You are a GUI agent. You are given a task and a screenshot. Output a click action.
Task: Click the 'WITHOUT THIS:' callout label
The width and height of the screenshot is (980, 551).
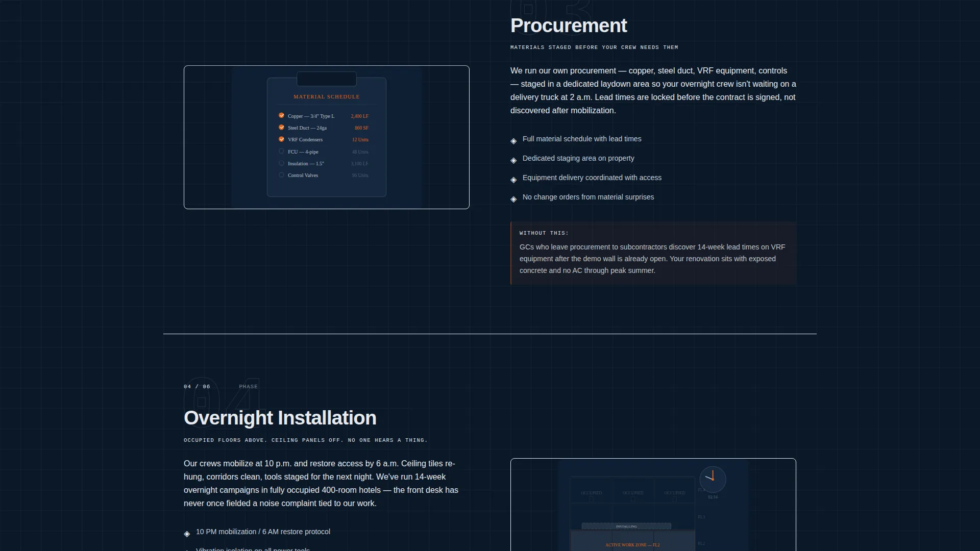pyautogui.click(x=544, y=233)
